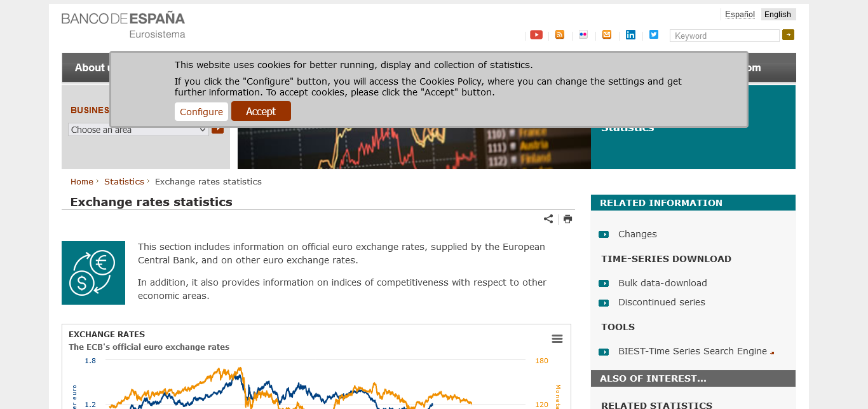Open the YouTube channel icon

point(536,35)
